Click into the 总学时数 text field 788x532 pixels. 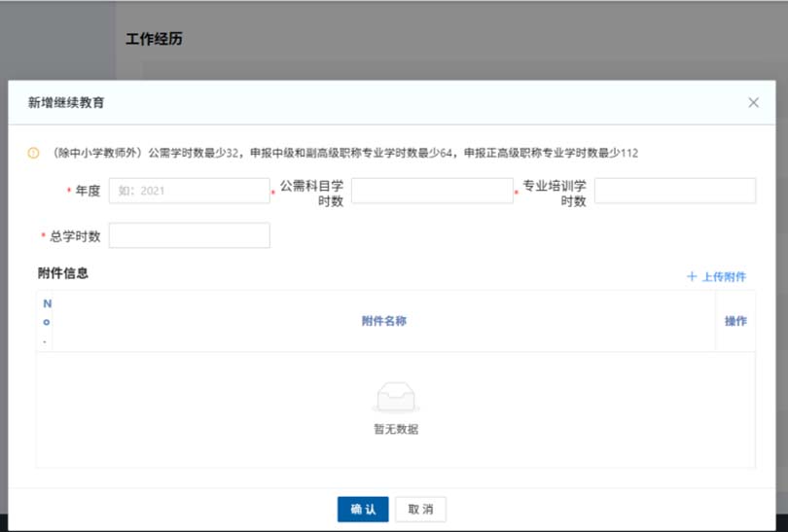click(189, 235)
